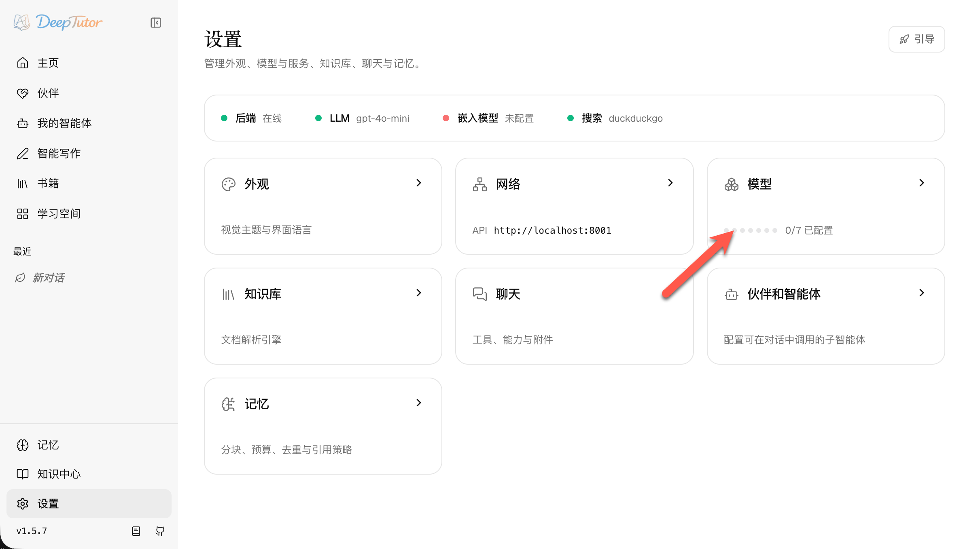Screen dimensions: 980x549
Task: Click the robot icon on 伙伴和智能体 card
Action: coord(732,294)
